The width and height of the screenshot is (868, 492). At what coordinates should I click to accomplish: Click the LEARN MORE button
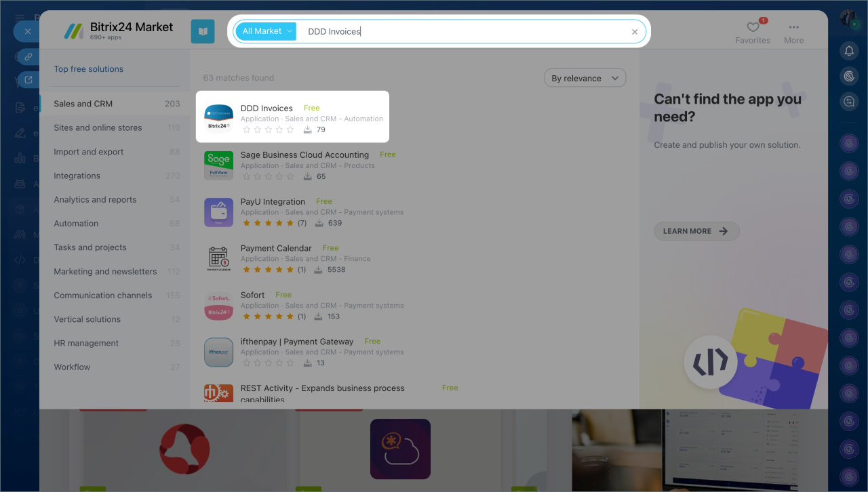point(696,231)
